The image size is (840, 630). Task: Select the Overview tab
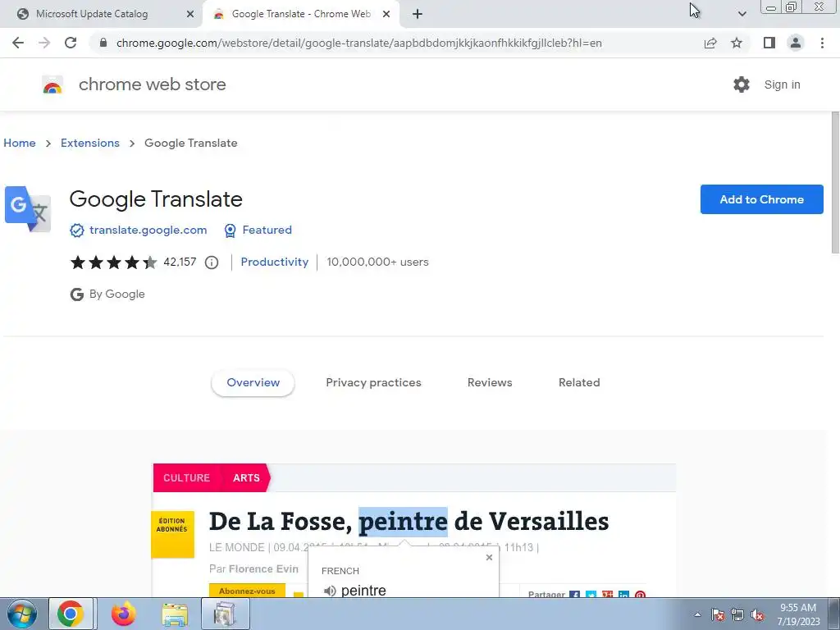tap(253, 382)
